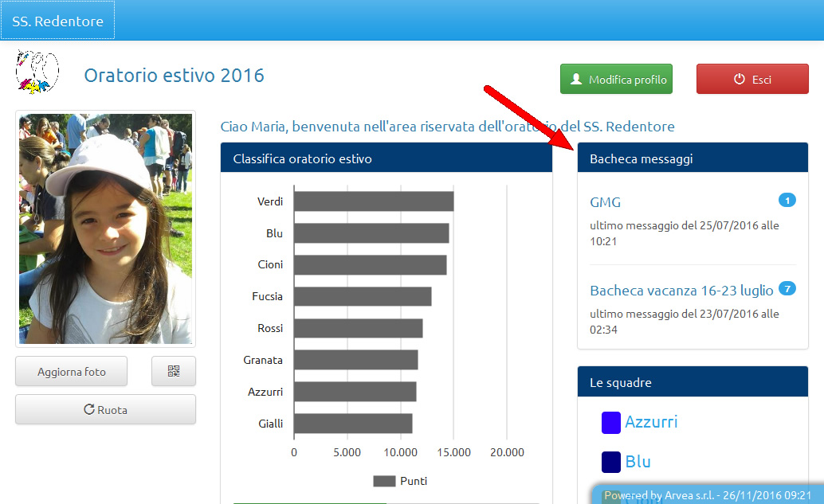
Task: Click the Rossi axis label
Action: coord(270,328)
